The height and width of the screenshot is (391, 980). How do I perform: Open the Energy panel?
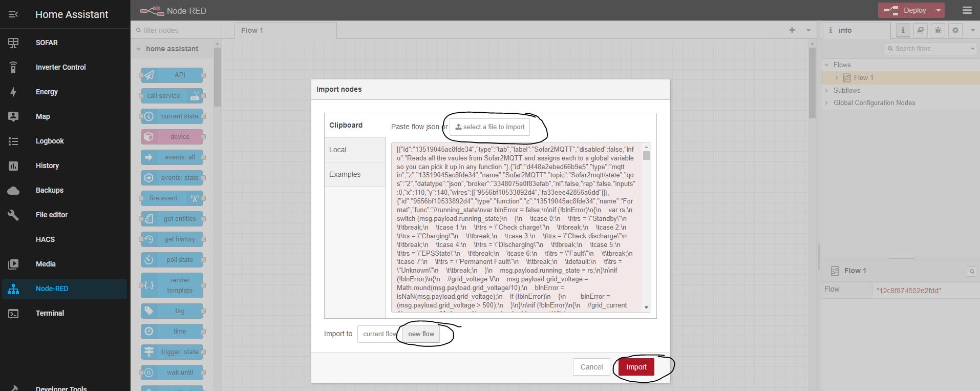tap(65, 92)
